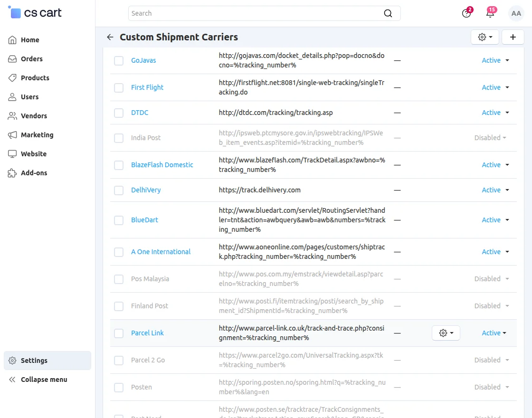Click the Website monitor icon in the sidebar
The image size is (532, 418).
pyautogui.click(x=12, y=154)
